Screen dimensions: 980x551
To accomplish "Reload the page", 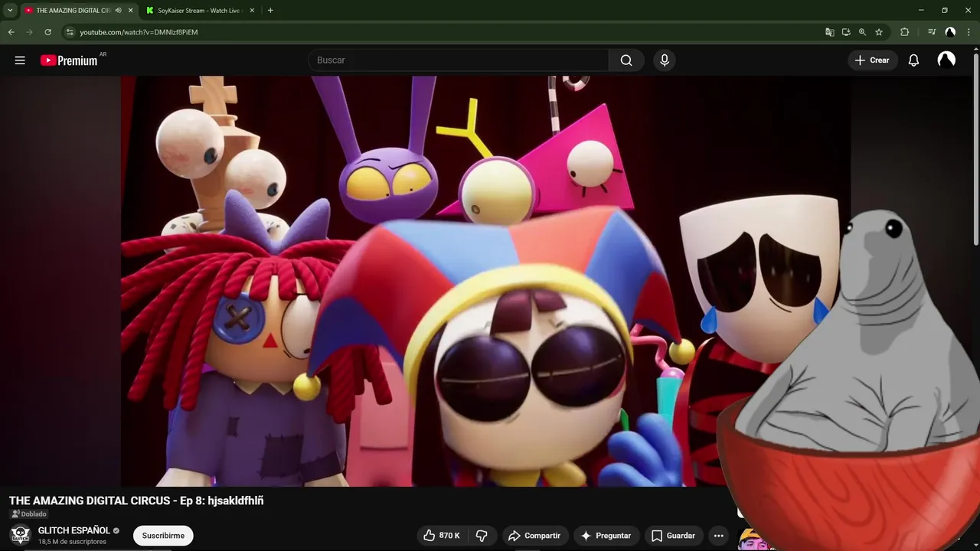I will 47,32.
